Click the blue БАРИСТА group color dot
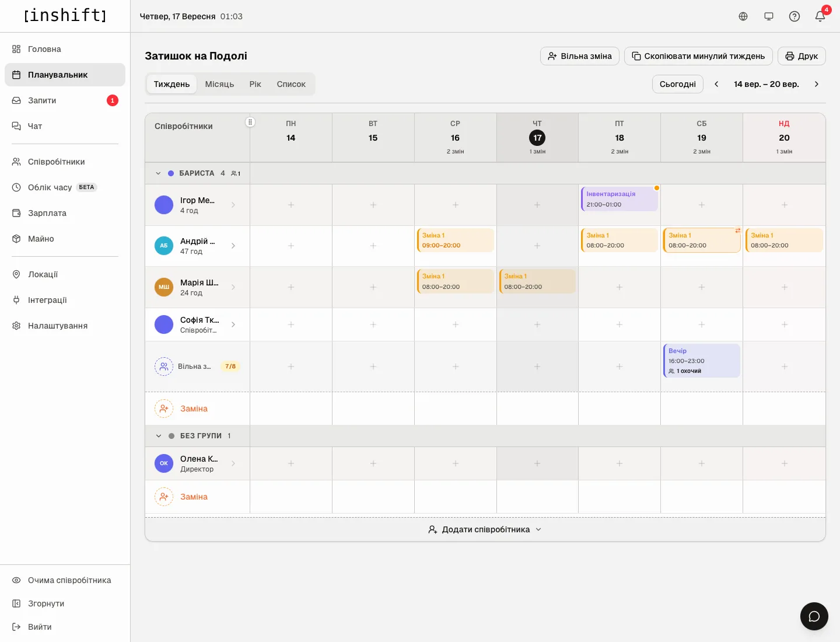Screen dimensions: 840x642 [171, 173]
